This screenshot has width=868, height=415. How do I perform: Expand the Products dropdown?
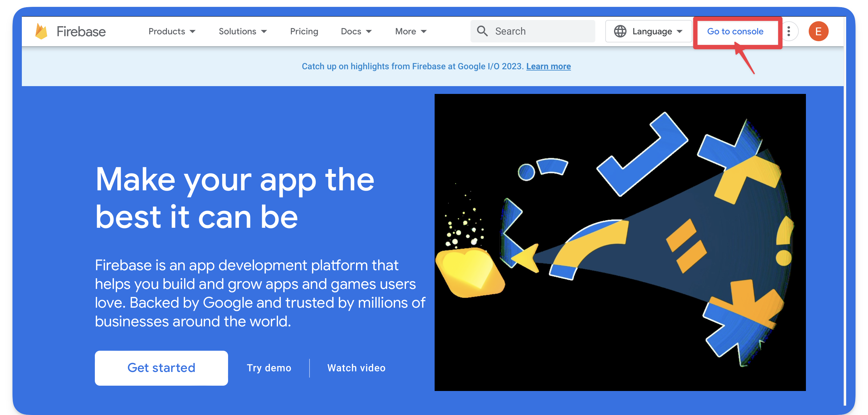click(172, 31)
